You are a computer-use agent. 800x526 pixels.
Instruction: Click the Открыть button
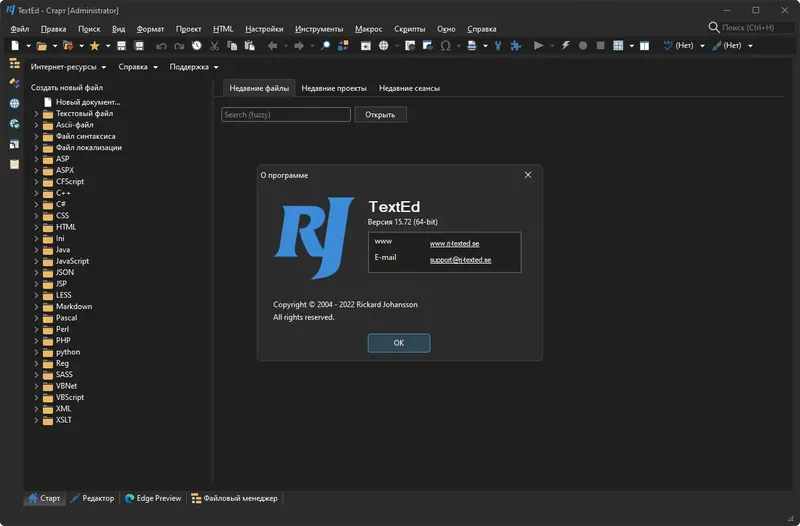(380, 115)
